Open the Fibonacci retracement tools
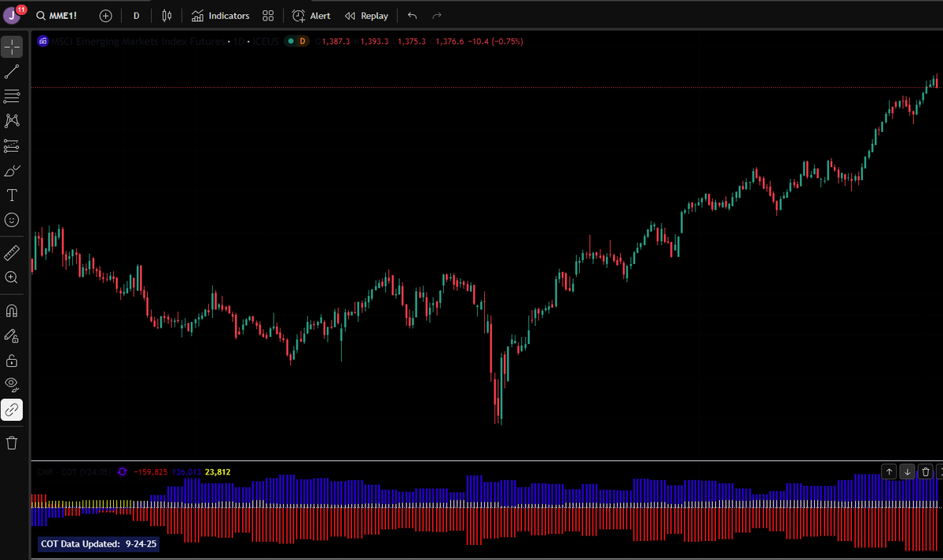The height and width of the screenshot is (560, 943). pos(12,97)
